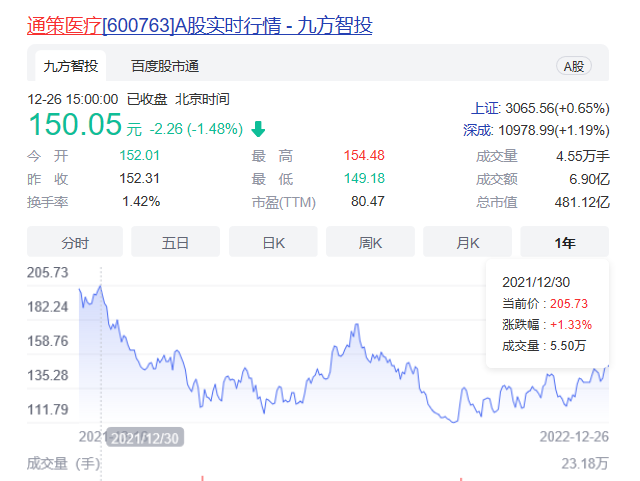Click the 成交量 (手) chart label
This screenshot has width=640, height=481.
pos(64,464)
